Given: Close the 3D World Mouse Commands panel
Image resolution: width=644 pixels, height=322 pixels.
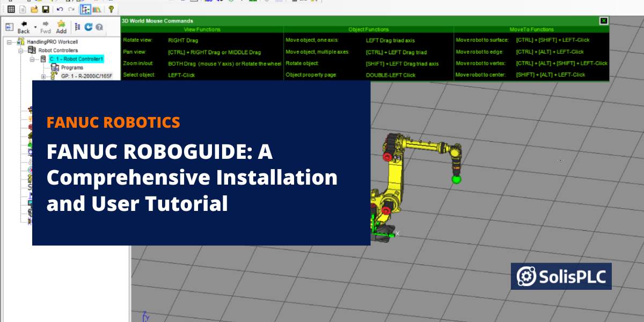Looking at the screenshot, I should pos(604,20).
